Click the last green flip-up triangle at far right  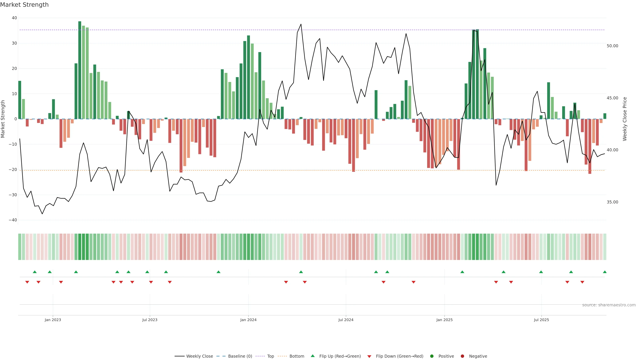[604, 272]
